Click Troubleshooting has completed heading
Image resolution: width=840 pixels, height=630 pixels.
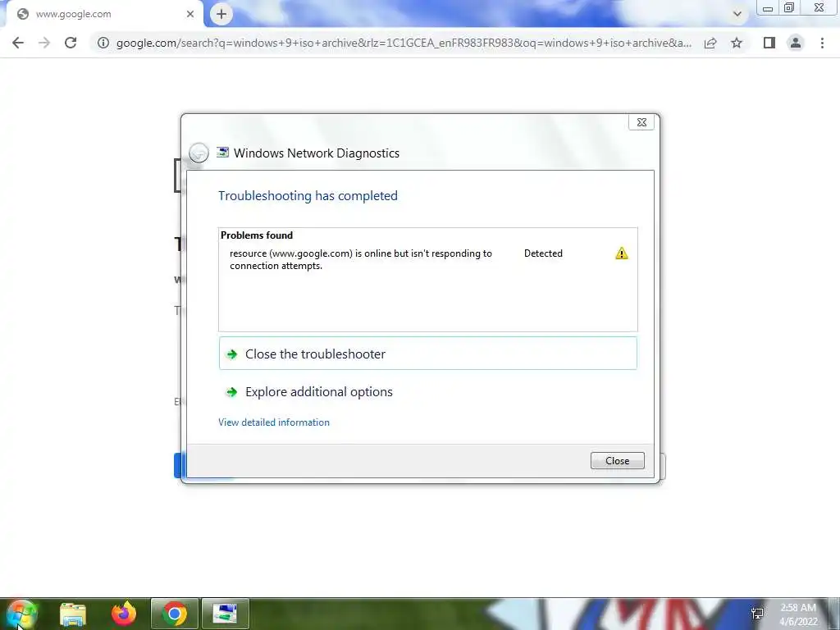click(308, 195)
